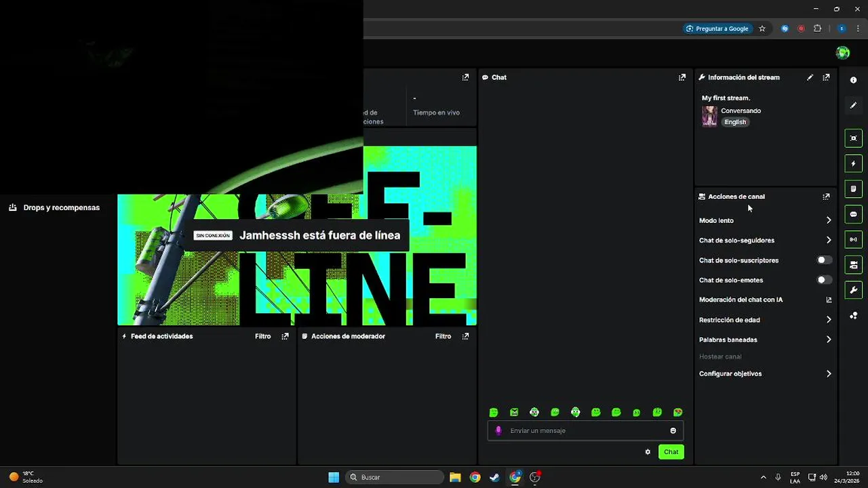The width and height of the screenshot is (868, 488).
Task: Pop out Información del stream panel
Action: tap(826, 77)
